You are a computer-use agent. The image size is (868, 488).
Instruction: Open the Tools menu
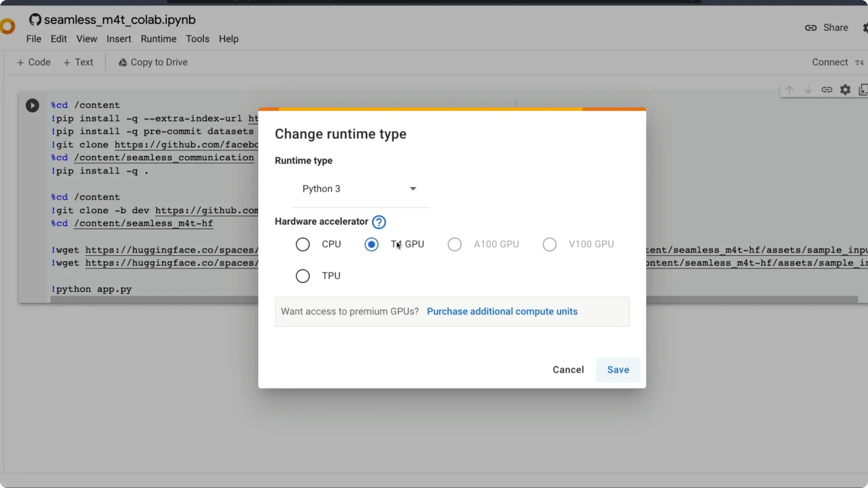[198, 39]
